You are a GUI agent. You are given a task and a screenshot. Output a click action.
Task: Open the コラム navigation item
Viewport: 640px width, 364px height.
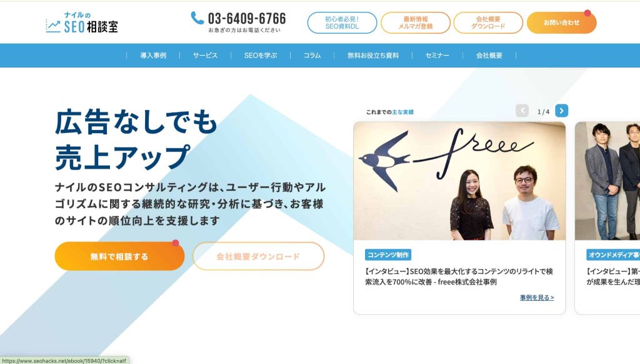(312, 56)
